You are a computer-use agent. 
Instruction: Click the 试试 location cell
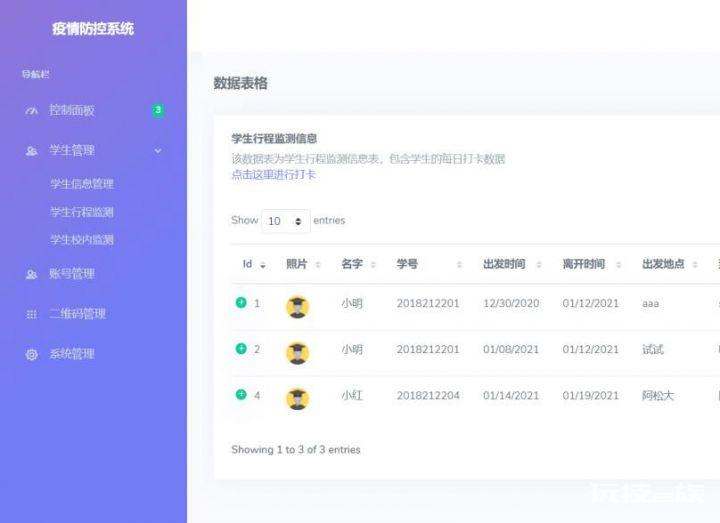click(653, 349)
